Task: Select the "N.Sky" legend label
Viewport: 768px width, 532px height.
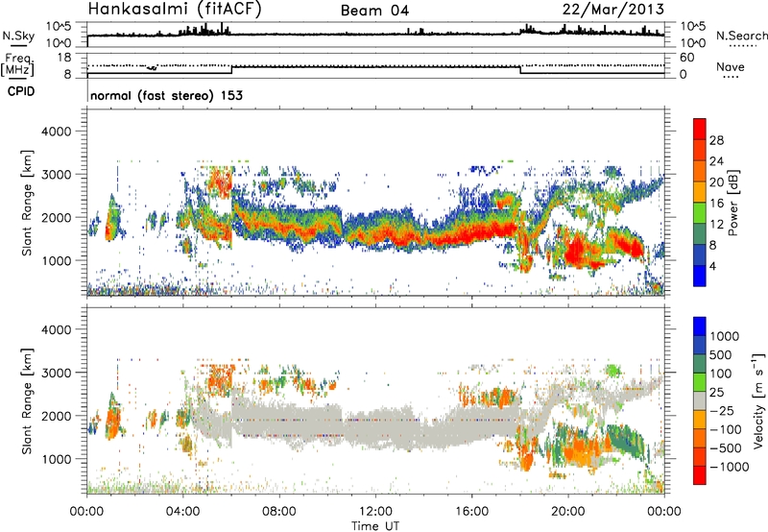Action: tap(18, 36)
